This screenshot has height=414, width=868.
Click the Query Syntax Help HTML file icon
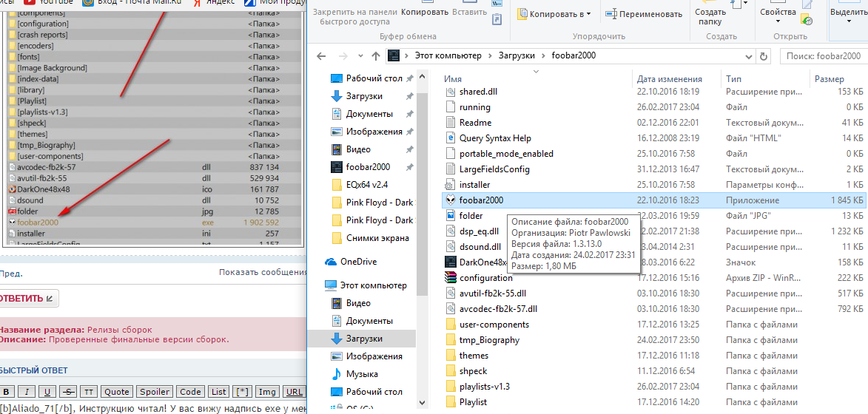point(450,138)
